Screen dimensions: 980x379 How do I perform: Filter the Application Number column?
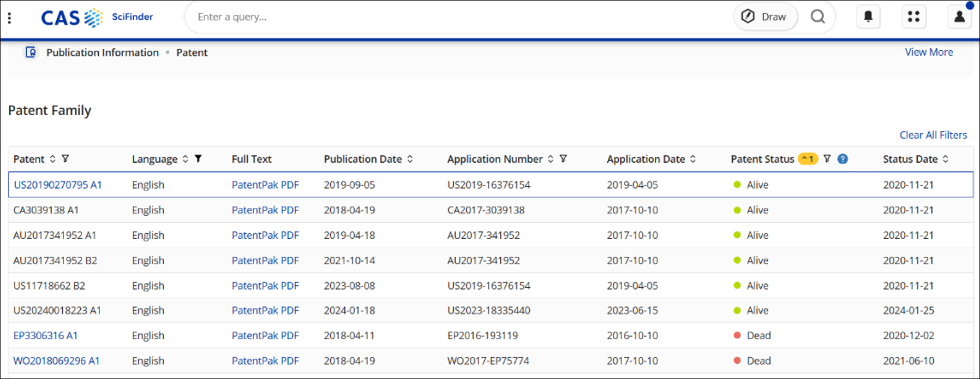(563, 159)
